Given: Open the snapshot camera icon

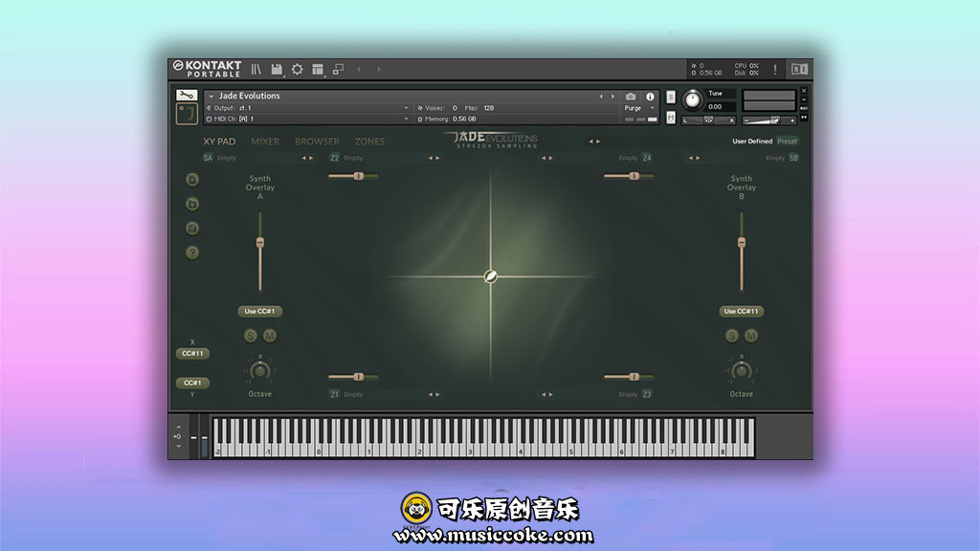Looking at the screenshot, I should [x=631, y=97].
